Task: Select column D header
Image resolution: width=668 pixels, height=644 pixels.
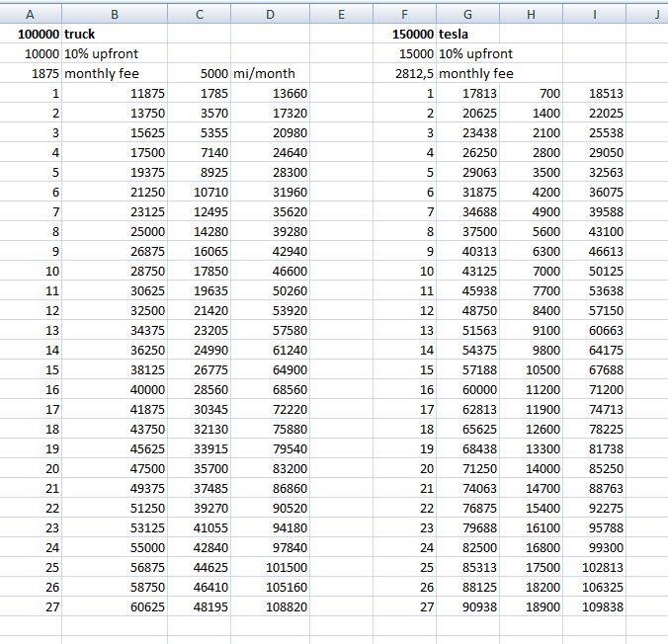Action: pyautogui.click(x=270, y=14)
